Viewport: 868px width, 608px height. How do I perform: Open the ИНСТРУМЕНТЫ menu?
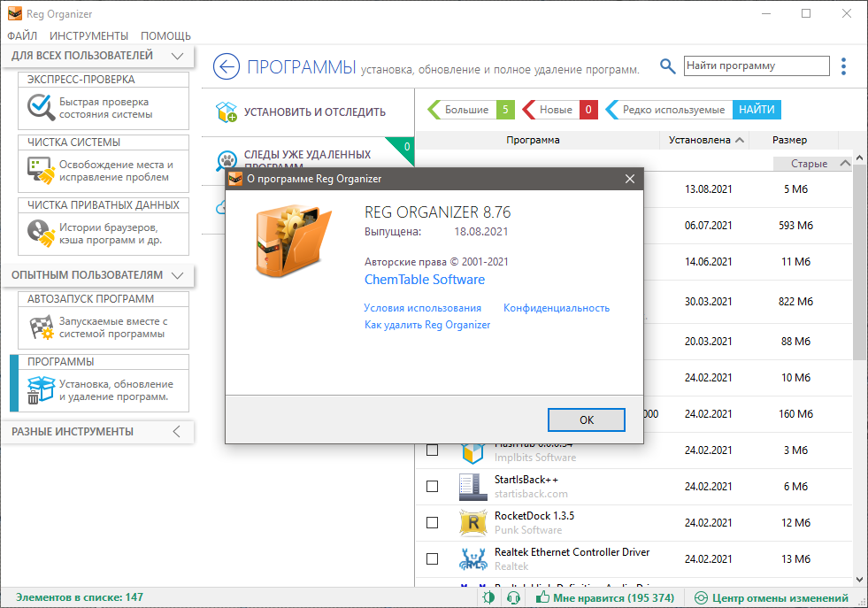88,36
